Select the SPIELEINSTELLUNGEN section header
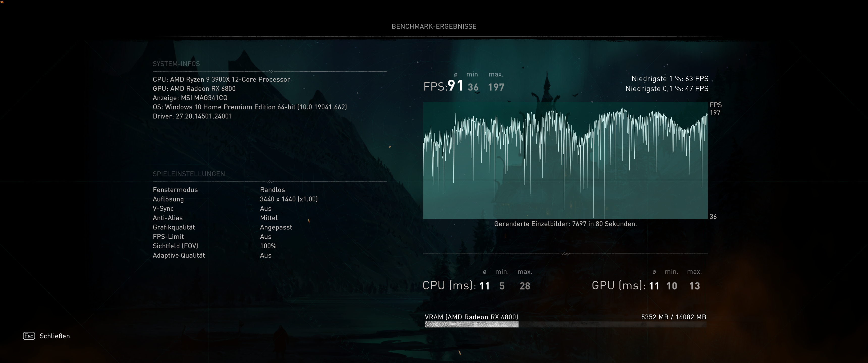The width and height of the screenshot is (868, 363). 189,174
